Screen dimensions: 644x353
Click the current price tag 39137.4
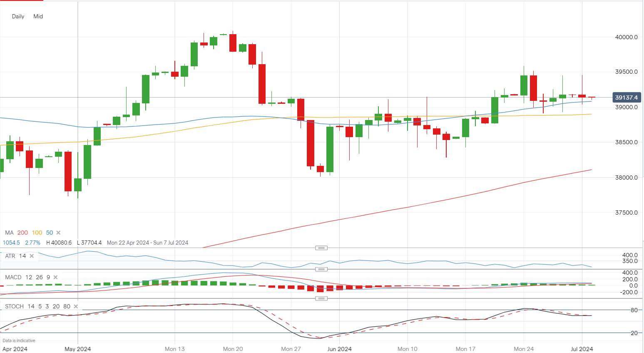coord(627,98)
